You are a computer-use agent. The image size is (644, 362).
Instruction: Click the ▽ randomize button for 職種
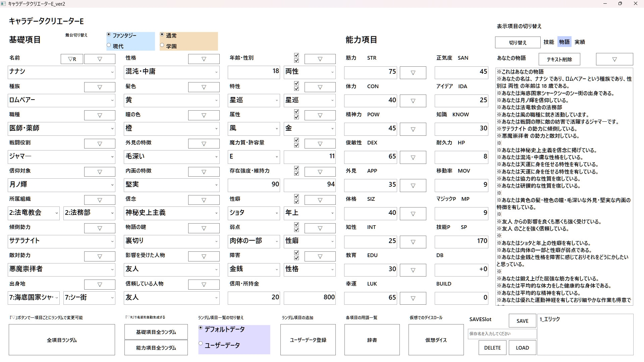point(99,115)
